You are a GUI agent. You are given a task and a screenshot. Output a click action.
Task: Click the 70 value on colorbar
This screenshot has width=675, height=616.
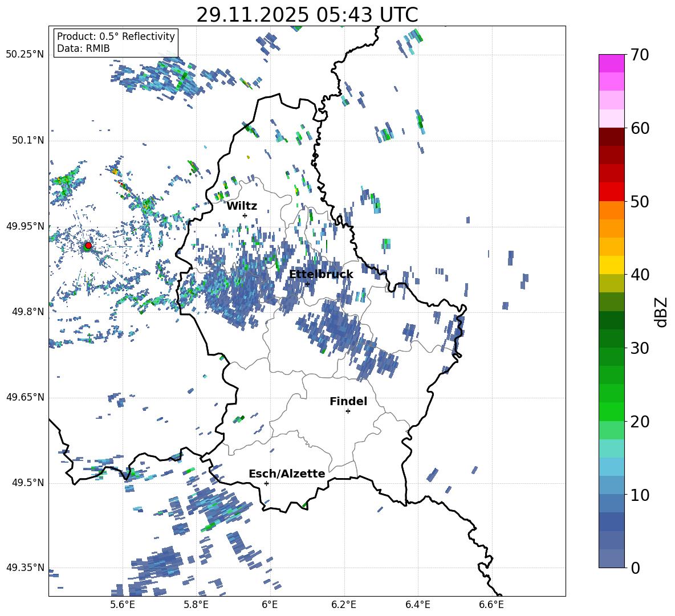click(639, 55)
